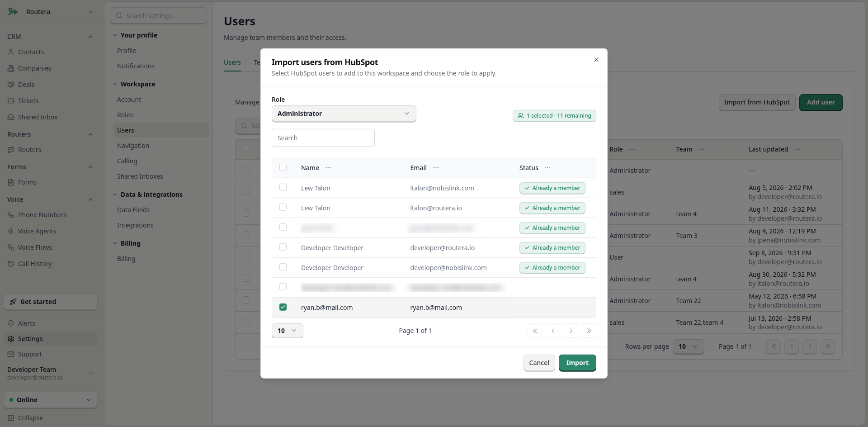Screen dimensions: 868x427
Task: Select Integrations in settings menu
Action: 135,225
